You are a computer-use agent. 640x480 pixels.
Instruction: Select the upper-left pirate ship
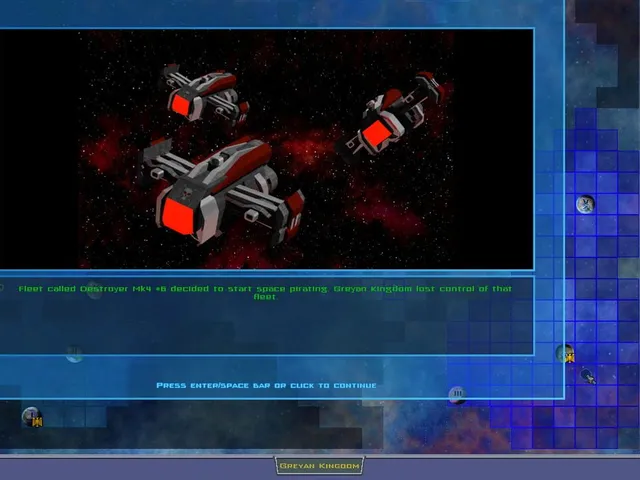click(206, 94)
